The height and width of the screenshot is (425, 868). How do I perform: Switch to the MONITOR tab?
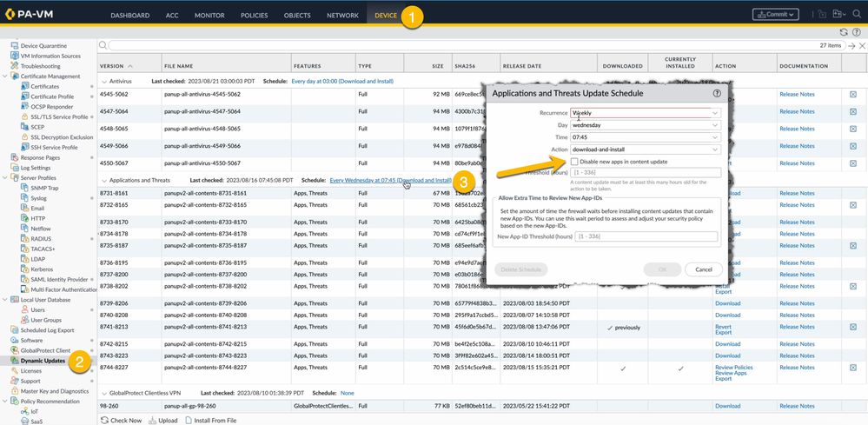click(209, 16)
